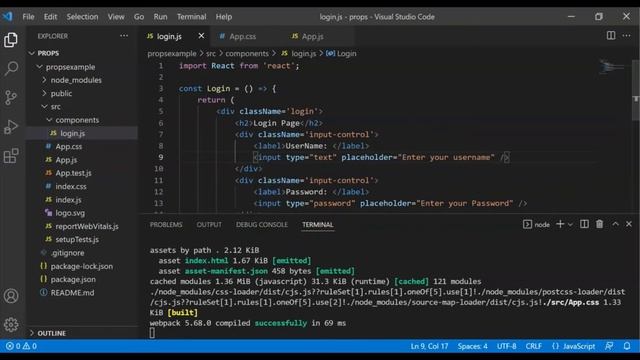Open notifications bell in status bar
This screenshot has height=360, width=640.
tap(627, 346)
